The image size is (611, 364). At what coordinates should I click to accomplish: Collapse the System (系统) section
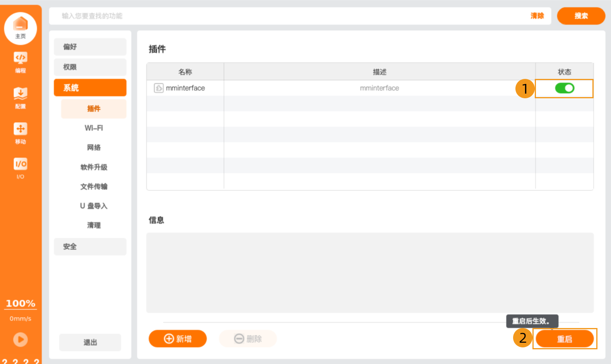pos(90,88)
